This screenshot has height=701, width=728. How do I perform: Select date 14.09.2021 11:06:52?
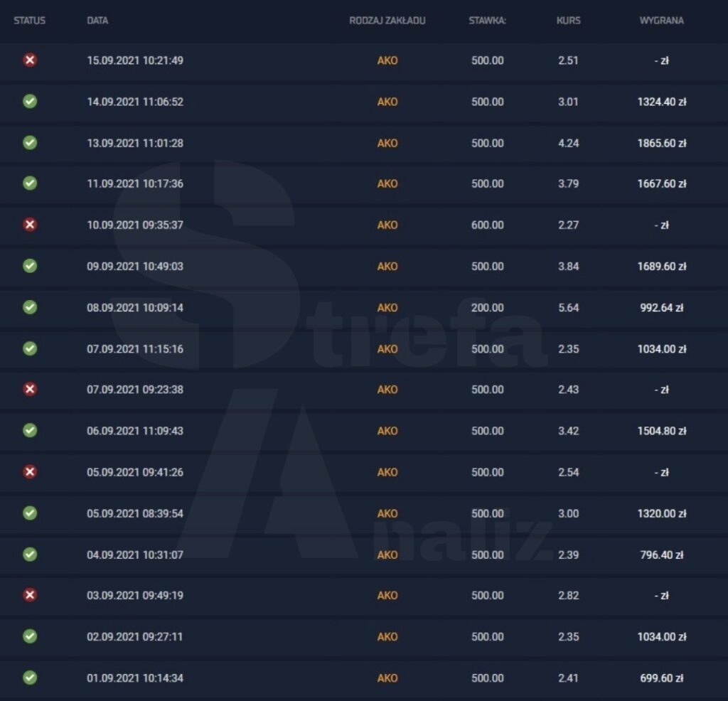pyautogui.click(x=135, y=102)
